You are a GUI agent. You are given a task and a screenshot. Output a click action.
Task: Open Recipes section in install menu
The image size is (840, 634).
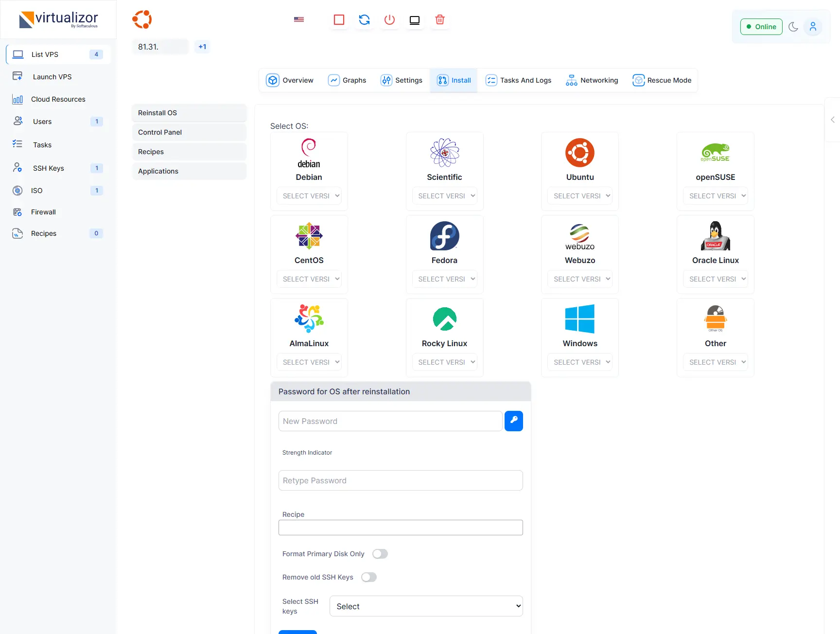click(189, 152)
